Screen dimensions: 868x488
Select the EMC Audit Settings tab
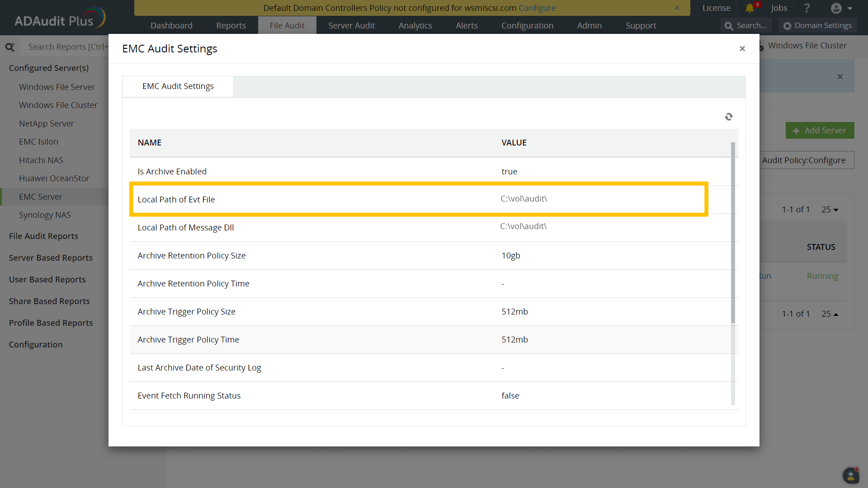(x=178, y=86)
